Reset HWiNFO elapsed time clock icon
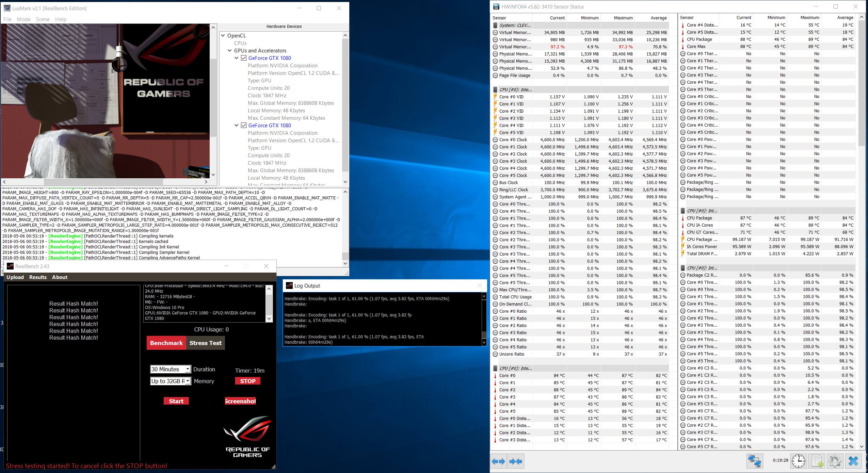868x473 pixels. 799,461
